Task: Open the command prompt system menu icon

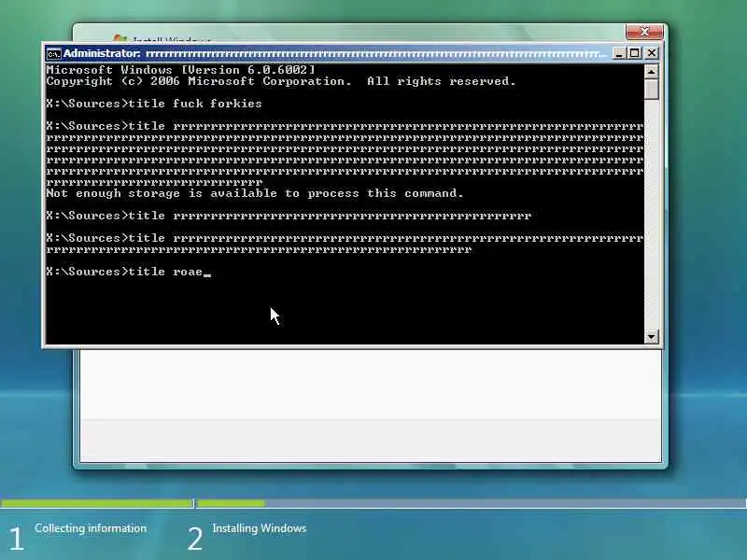Action: pos(53,54)
